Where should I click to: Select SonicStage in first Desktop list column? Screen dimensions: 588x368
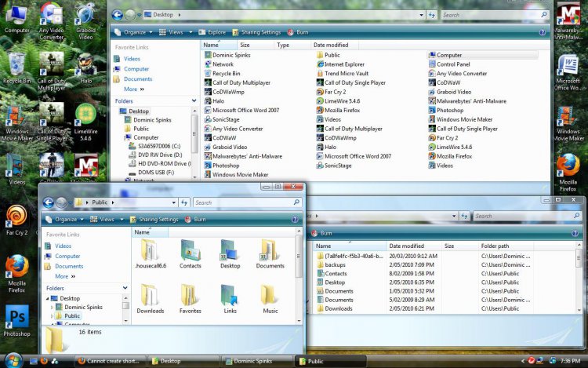(222, 120)
